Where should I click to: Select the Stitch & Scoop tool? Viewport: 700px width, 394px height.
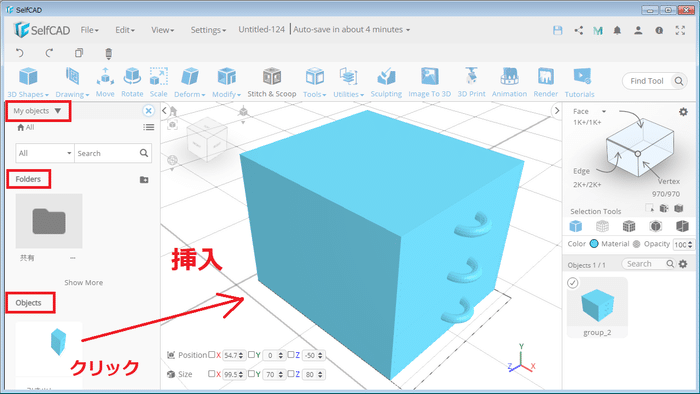[x=272, y=82]
